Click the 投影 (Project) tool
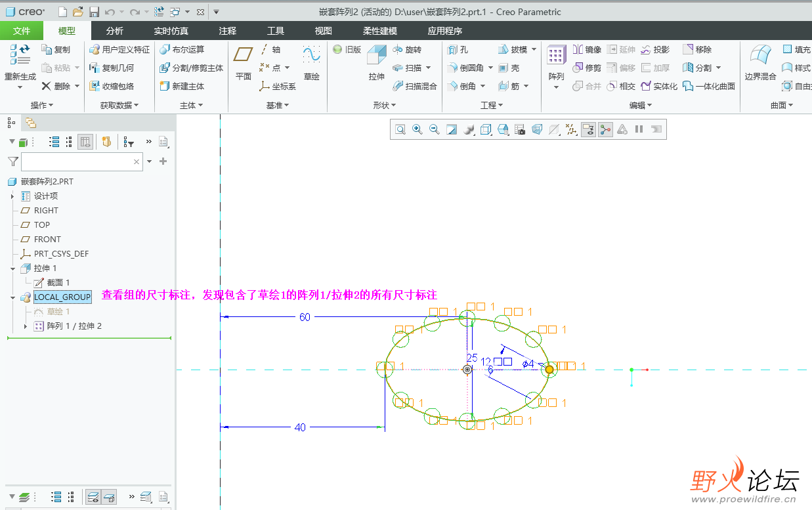Screen dimensions: 812x510 pyautogui.click(x=655, y=49)
